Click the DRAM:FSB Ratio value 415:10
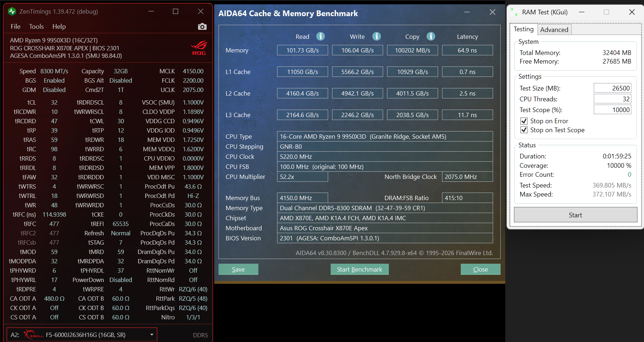 [467, 198]
